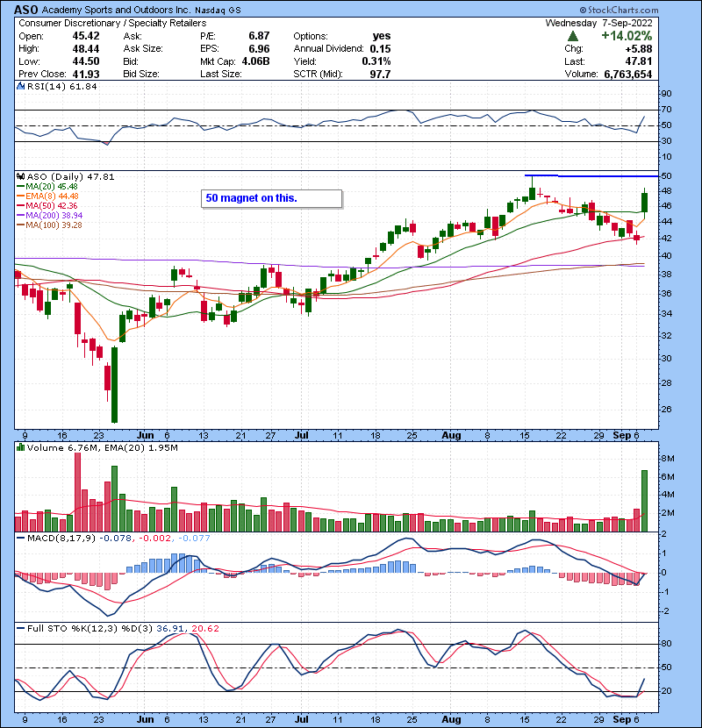Click the SCTR (Mid) 97.7 value

pyautogui.click(x=380, y=75)
